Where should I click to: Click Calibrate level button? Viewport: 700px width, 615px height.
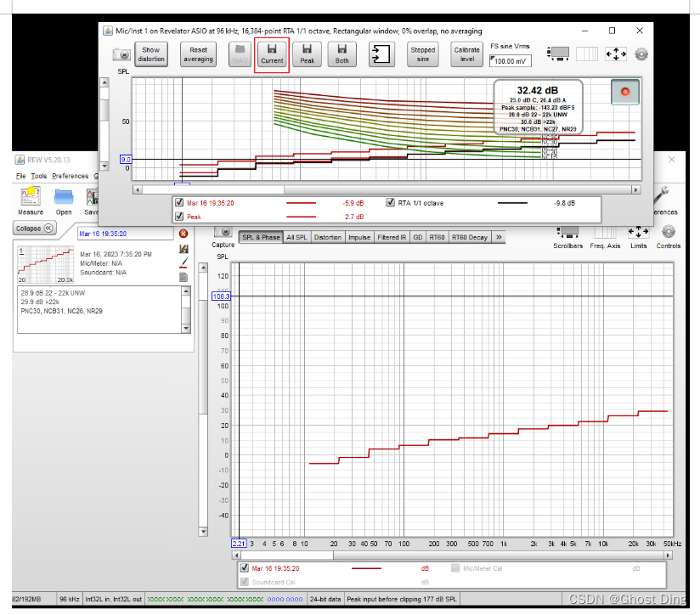(467, 54)
